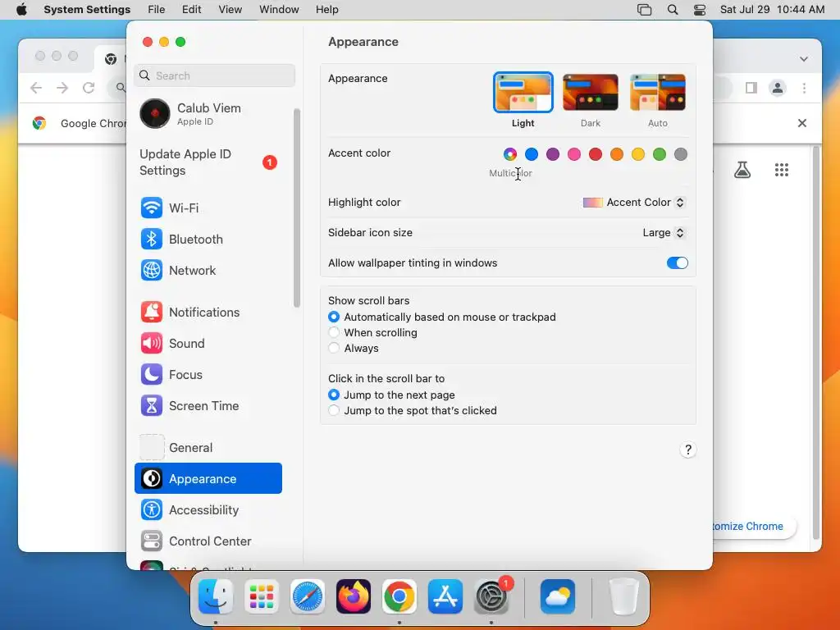Click the help question mark button
This screenshot has height=630, width=840.
688,450
